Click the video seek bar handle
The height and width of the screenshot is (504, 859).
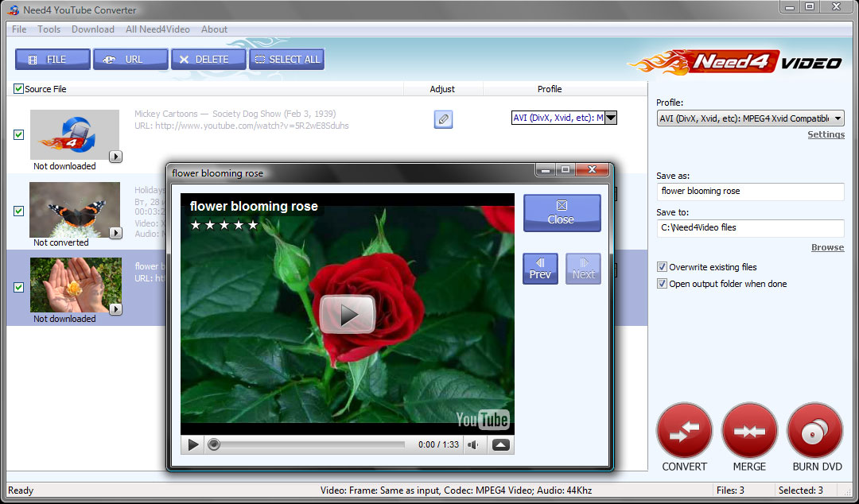coord(214,444)
